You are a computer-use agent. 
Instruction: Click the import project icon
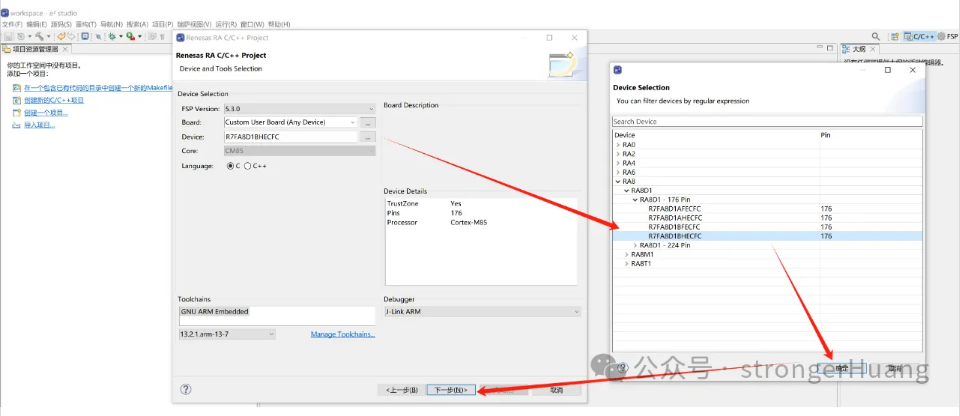tap(18, 125)
